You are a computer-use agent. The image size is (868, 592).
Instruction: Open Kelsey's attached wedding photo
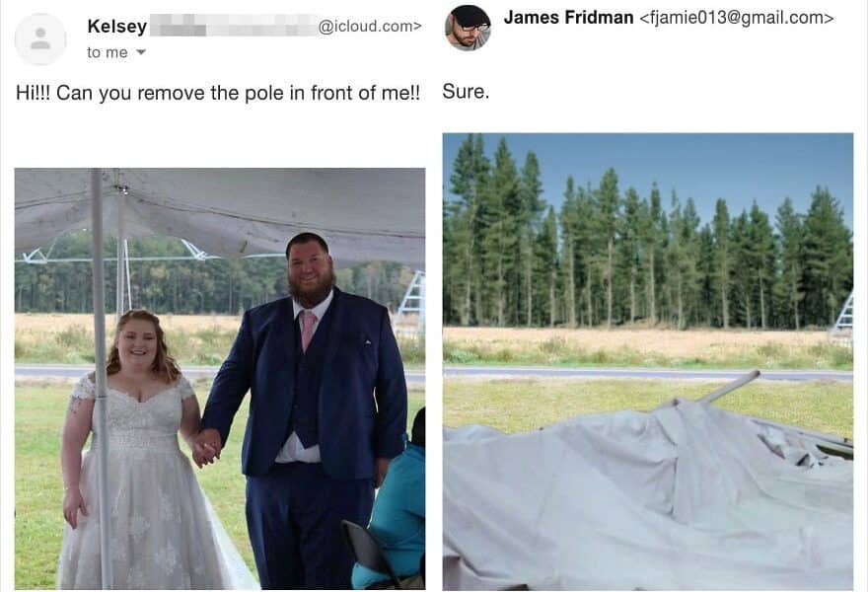click(x=220, y=379)
